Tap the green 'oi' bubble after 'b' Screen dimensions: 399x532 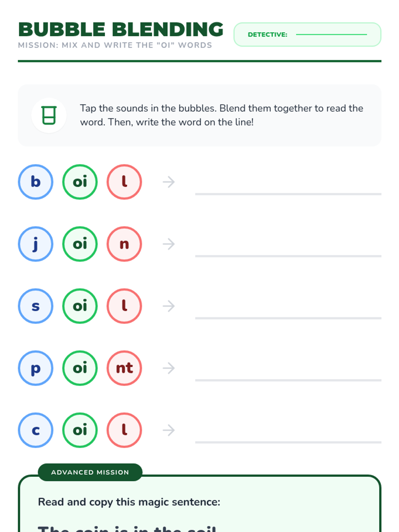(x=80, y=182)
